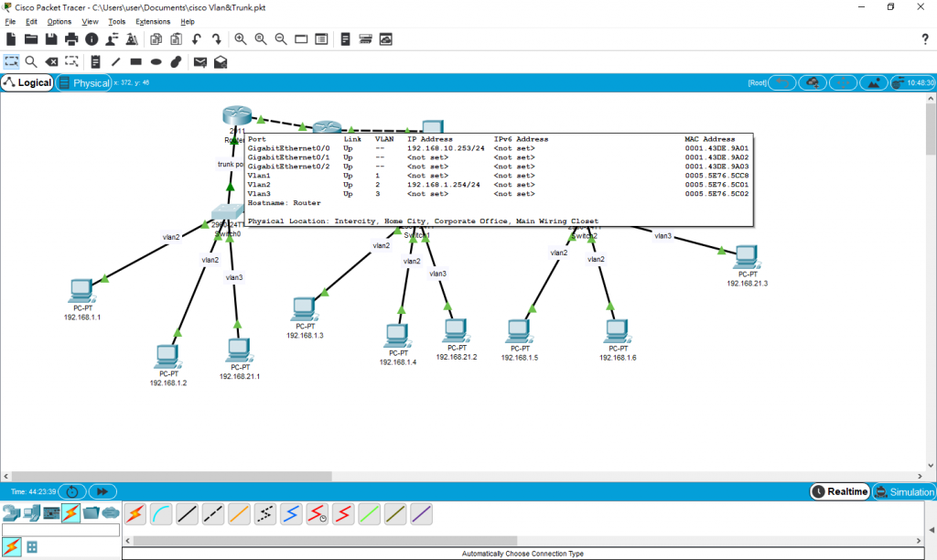Viewport: 937px width, 560px height.
Task: Click the navigation Back arrow button
Action: [782, 82]
